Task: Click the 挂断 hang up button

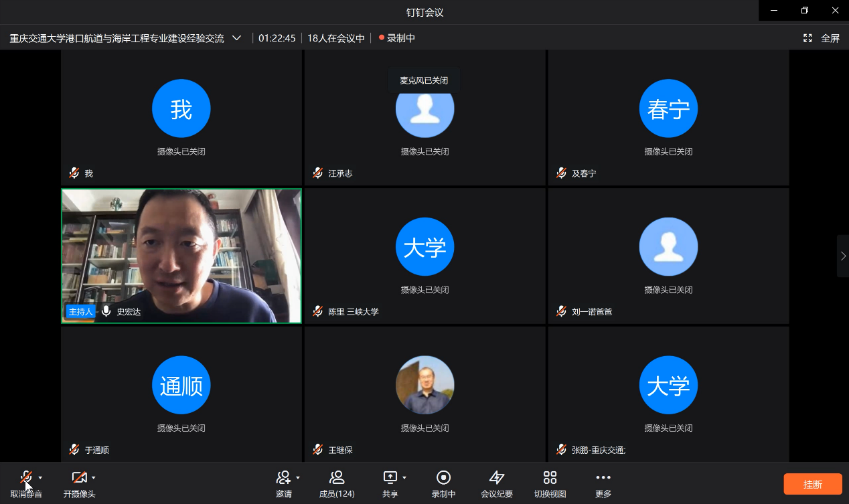Action: 813,484
